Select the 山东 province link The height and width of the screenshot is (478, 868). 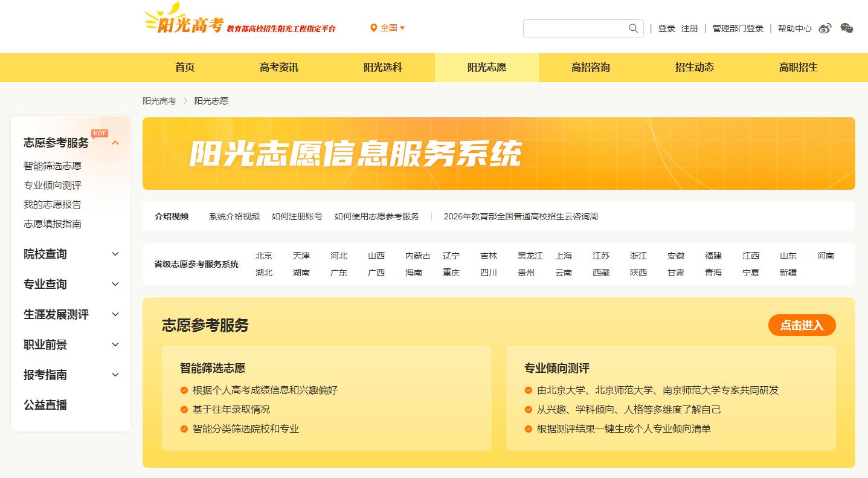point(788,256)
